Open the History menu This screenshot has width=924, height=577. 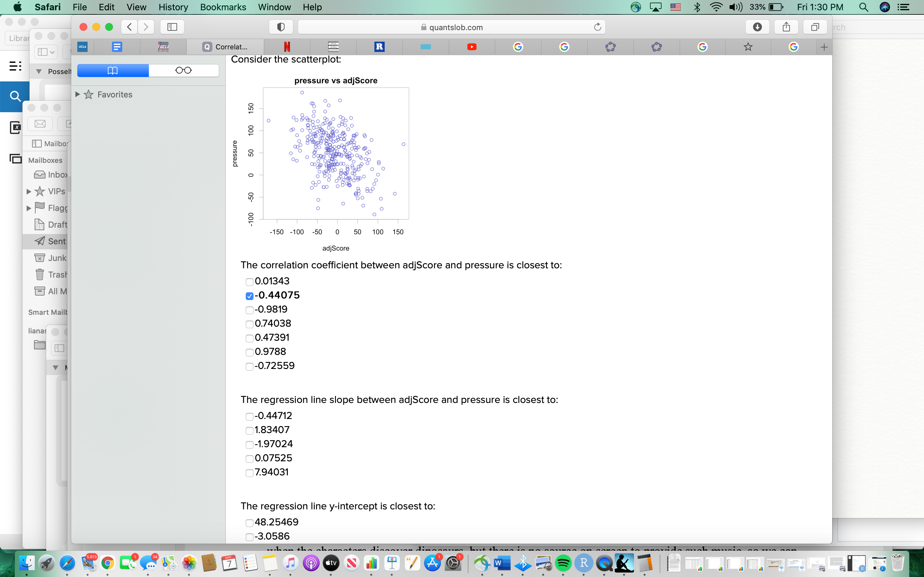(173, 7)
